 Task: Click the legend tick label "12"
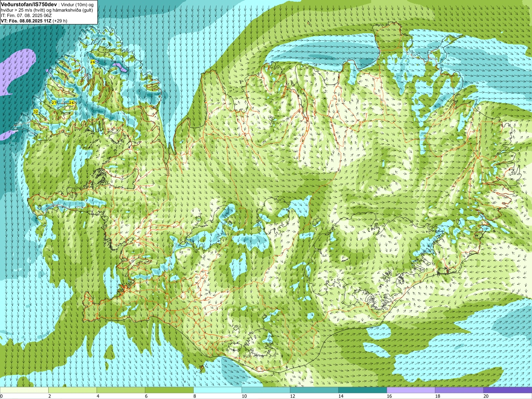(293, 396)
